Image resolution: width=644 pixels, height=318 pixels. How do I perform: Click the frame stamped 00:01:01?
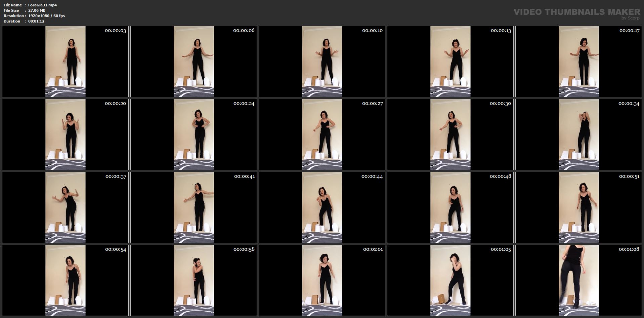click(x=322, y=280)
